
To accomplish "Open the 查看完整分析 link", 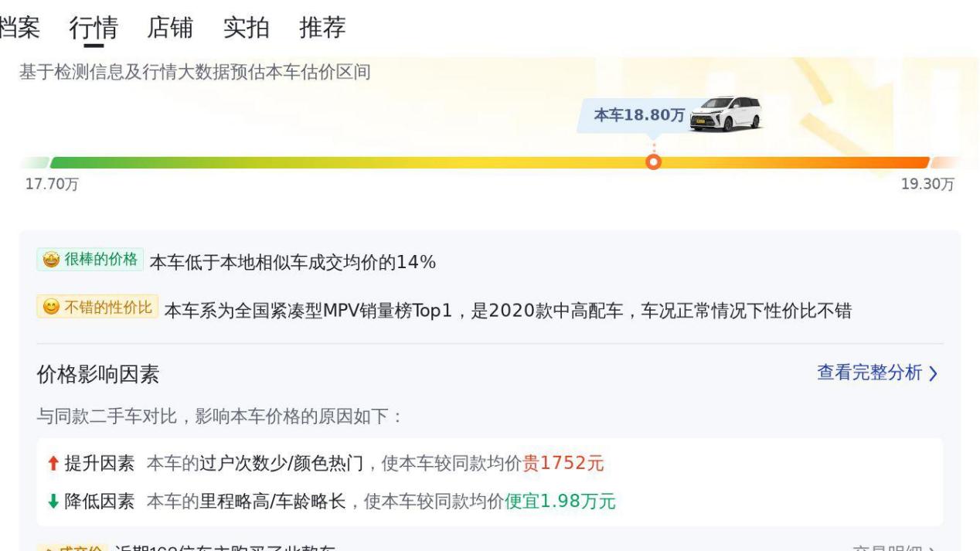I will tap(869, 373).
